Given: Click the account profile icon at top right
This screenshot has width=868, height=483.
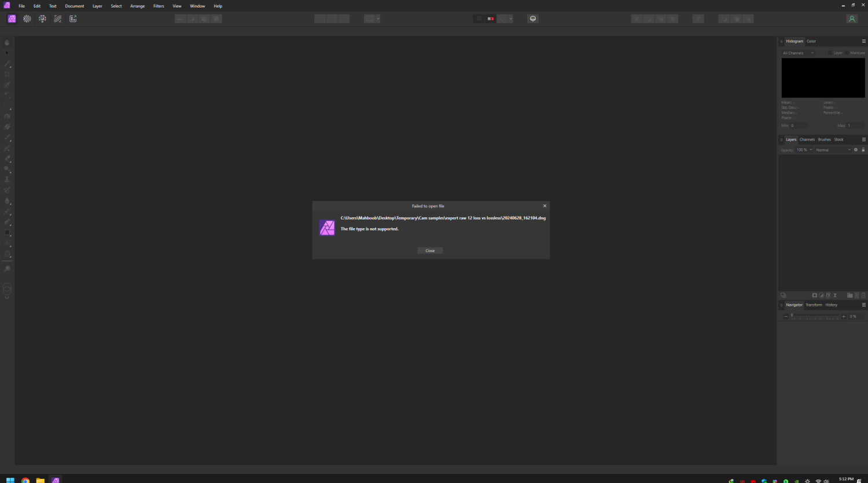Looking at the screenshot, I should (x=852, y=19).
